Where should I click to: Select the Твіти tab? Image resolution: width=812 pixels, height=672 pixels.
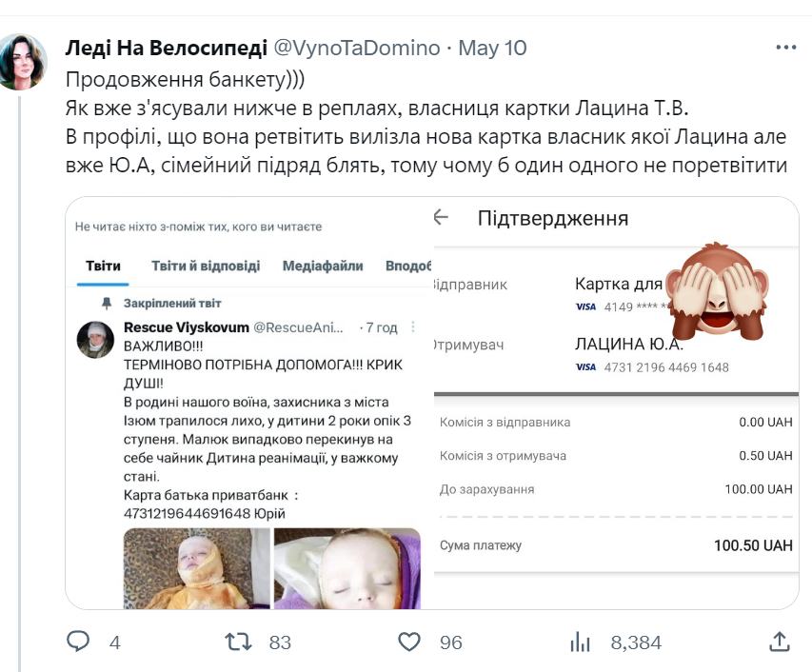click(103, 267)
